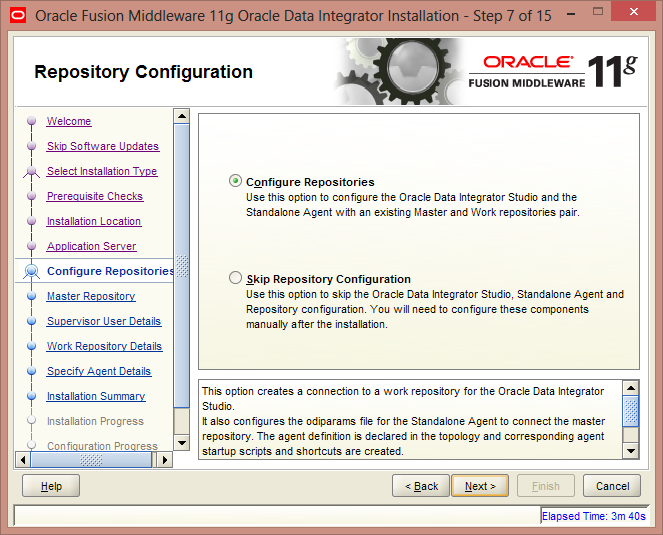
Task: Click the Master Repository step link
Action: [x=91, y=296]
